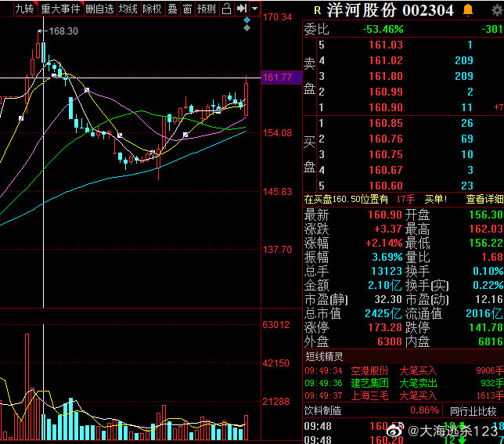Click the 外盘 value 6308
This screenshot has height=444, width=504.
tap(390, 341)
